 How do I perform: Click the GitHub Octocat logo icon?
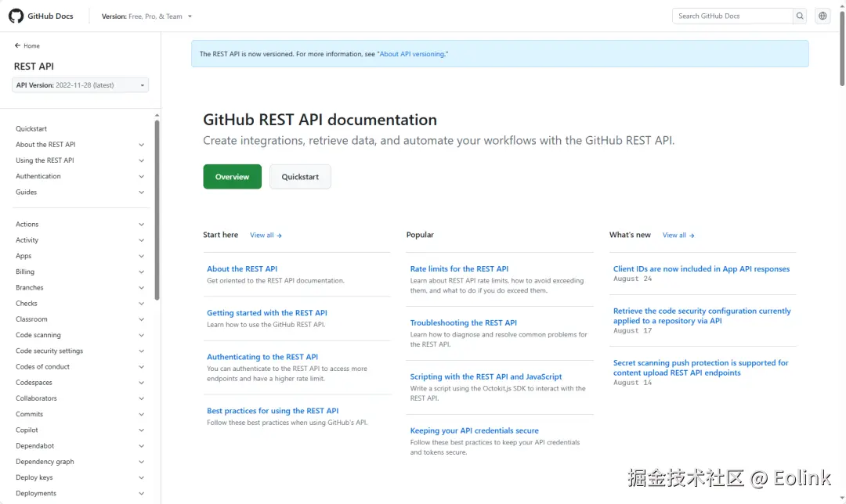[16, 16]
